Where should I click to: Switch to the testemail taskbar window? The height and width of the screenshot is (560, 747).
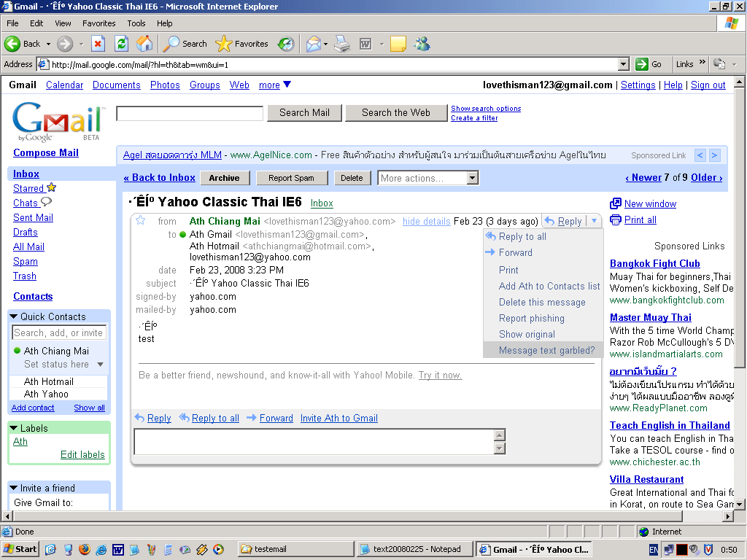point(295,549)
